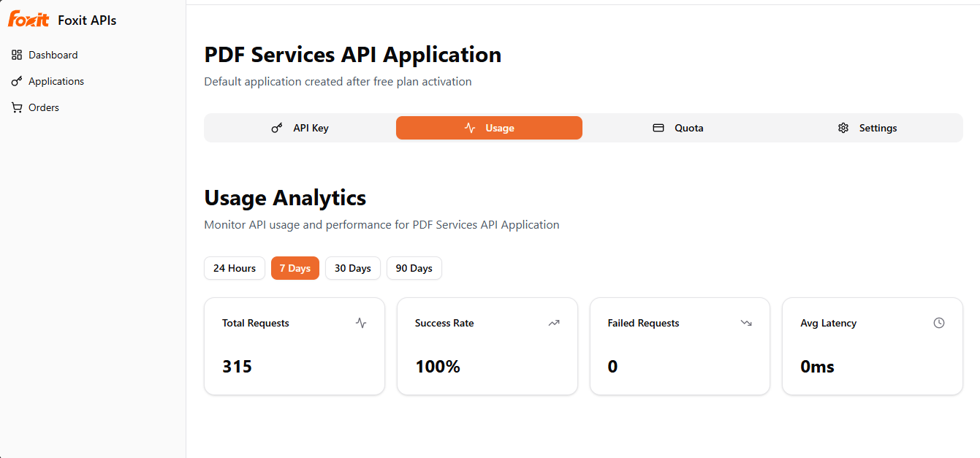Click the gear icon in Settings tab

(843, 128)
